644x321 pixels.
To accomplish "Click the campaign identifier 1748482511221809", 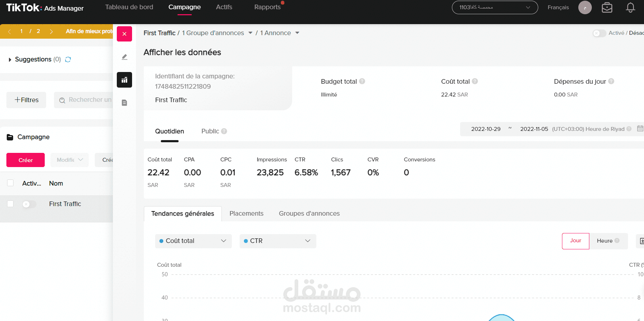I will pos(183,87).
